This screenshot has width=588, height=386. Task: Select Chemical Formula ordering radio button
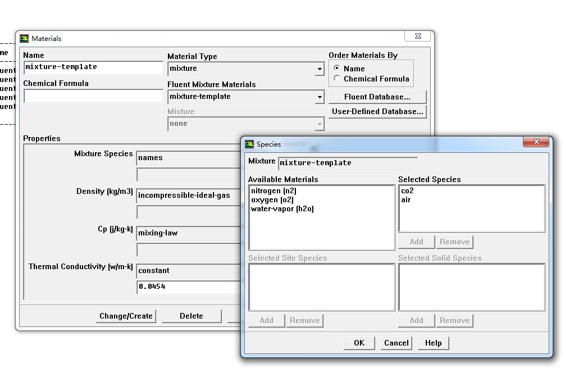click(337, 79)
